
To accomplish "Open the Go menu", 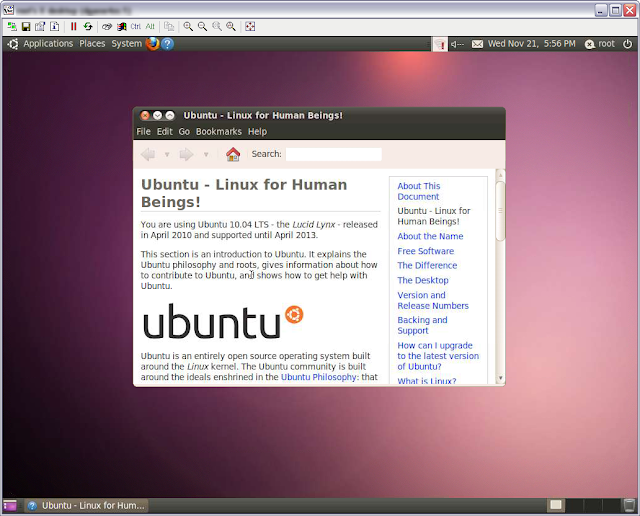I will 184,131.
